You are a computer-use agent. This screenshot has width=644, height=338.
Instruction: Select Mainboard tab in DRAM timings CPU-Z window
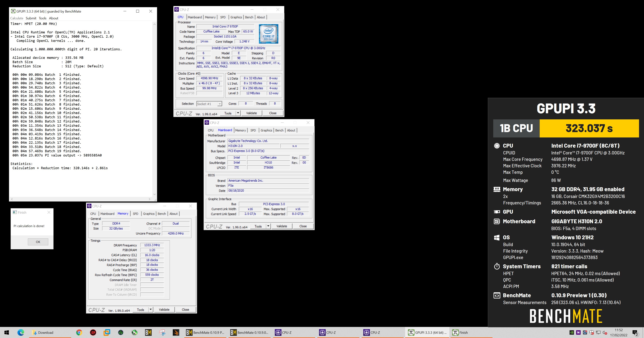[x=107, y=214]
